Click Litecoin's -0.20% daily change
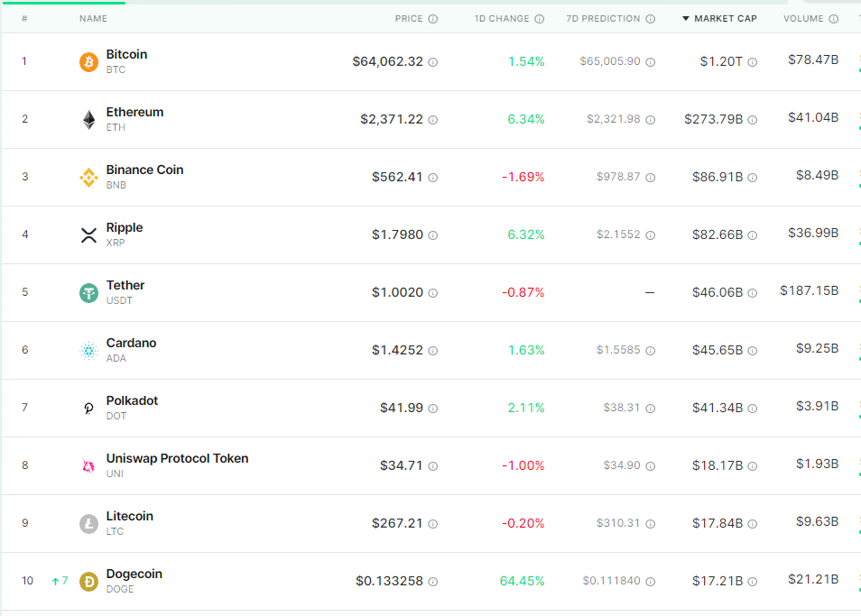 523,523
